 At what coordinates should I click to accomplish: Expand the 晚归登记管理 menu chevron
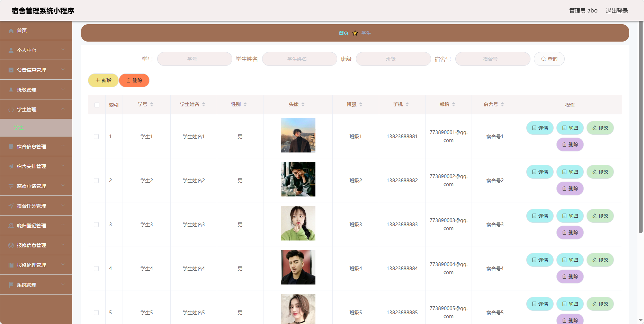[63, 225]
